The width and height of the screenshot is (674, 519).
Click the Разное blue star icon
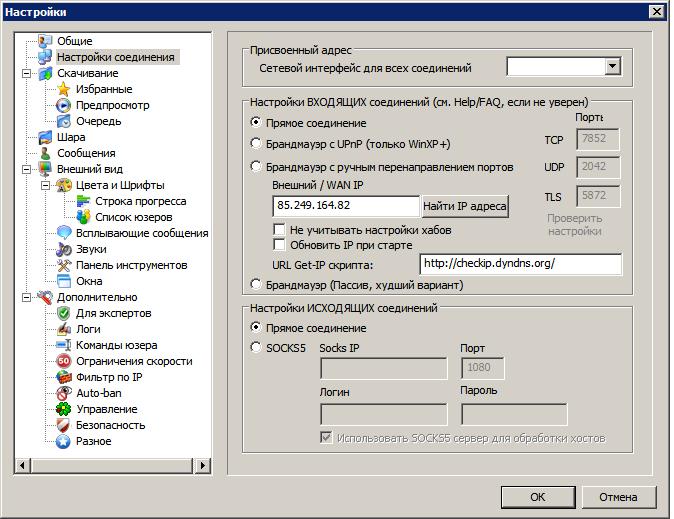[64, 441]
